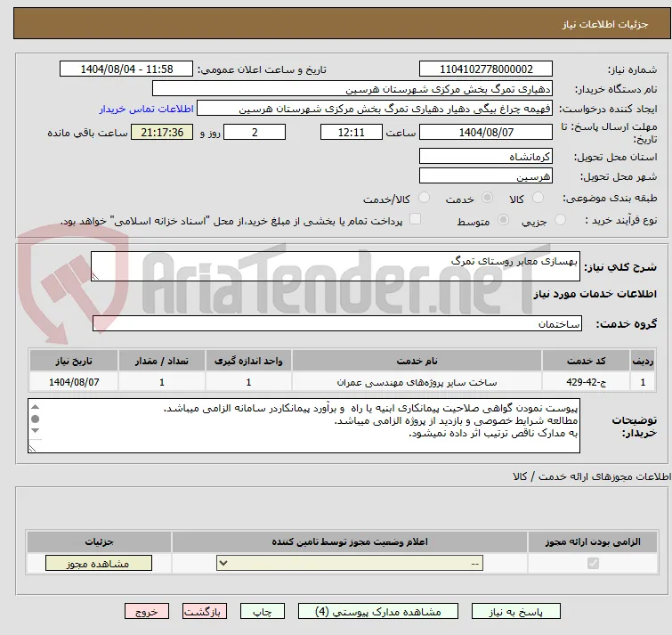
Task: Click the شهر محل تحویل field هرسین
Action: click(486, 175)
